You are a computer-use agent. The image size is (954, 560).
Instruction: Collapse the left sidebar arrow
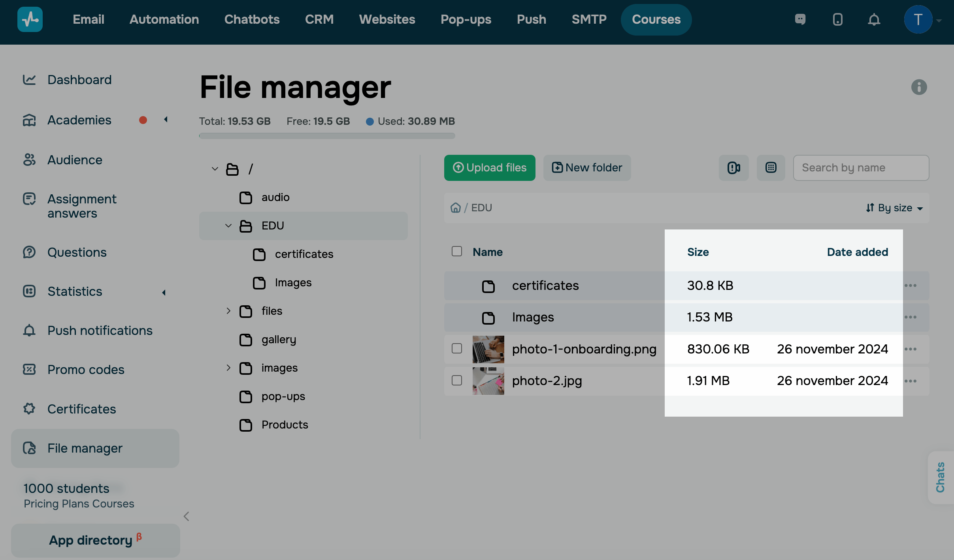click(x=187, y=516)
